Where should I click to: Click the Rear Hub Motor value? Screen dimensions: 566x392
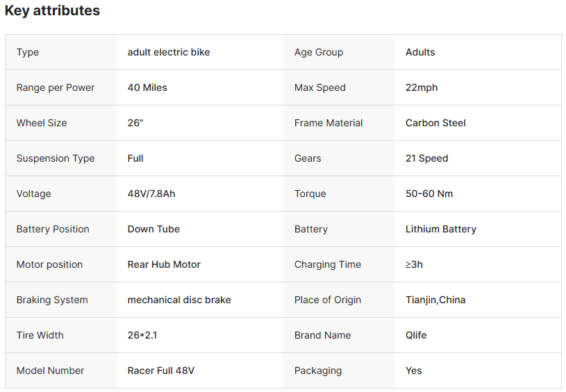(x=164, y=264)
